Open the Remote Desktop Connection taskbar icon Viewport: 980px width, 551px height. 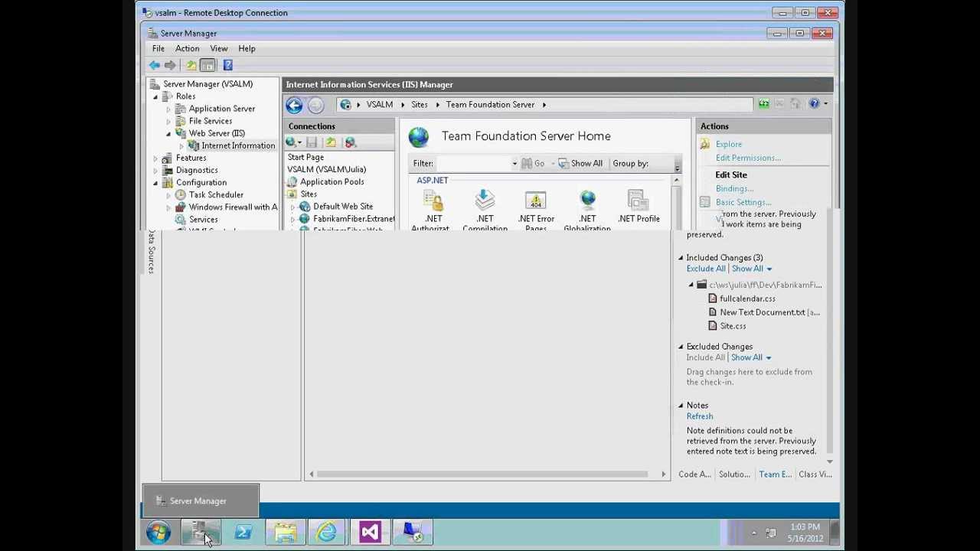click(413, 532)
